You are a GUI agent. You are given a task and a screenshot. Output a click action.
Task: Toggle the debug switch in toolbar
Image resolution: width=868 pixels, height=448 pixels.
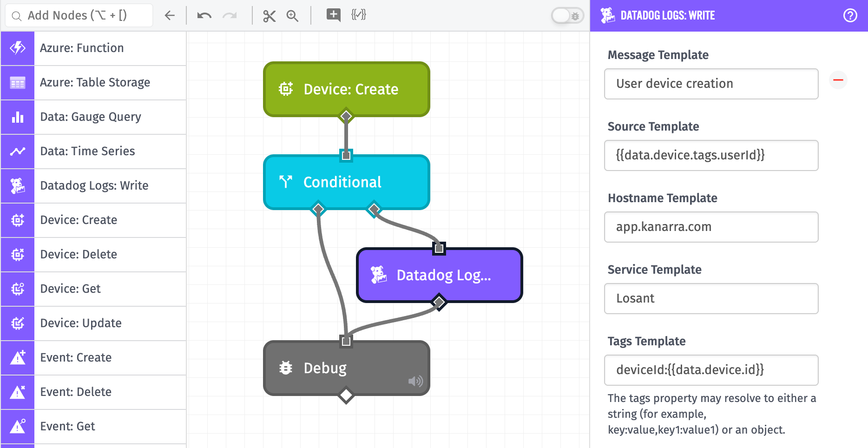click(x=567, y=16)
